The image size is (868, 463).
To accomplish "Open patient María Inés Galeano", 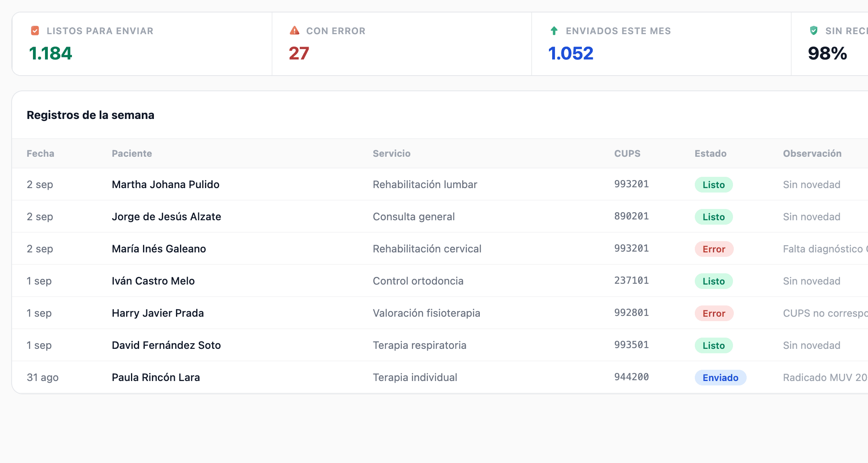I will click(x=159, y=249).
